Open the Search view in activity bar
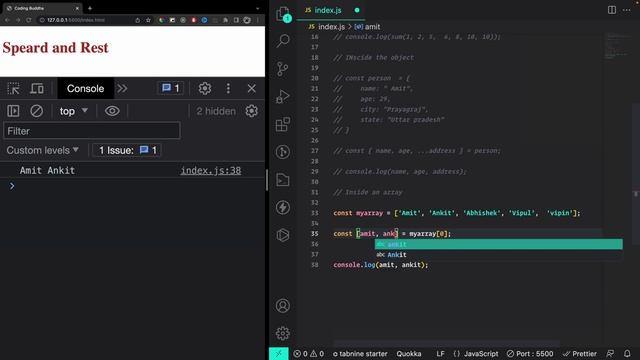This screenshot has height=360, width=640. click(x=282, y=41)
